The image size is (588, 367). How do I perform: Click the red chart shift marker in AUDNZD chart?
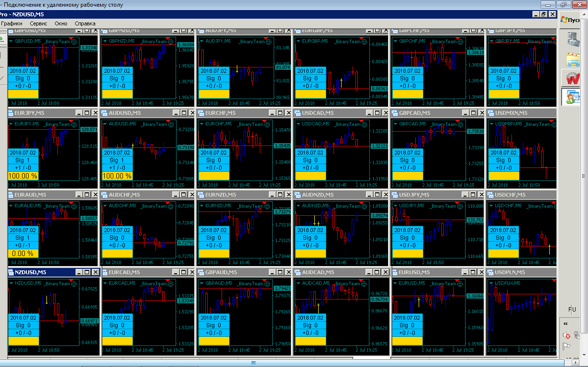[x=361, y=203]
